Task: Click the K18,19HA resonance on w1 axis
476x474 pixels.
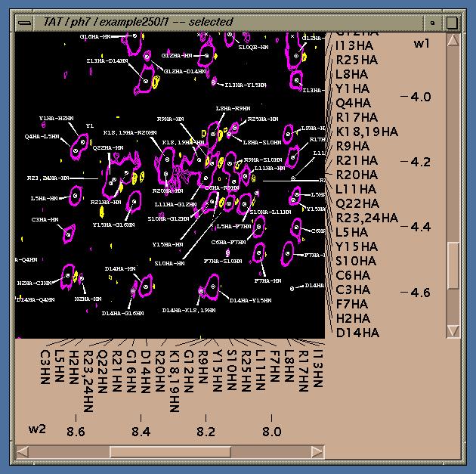Action: [x=367, y=132]
